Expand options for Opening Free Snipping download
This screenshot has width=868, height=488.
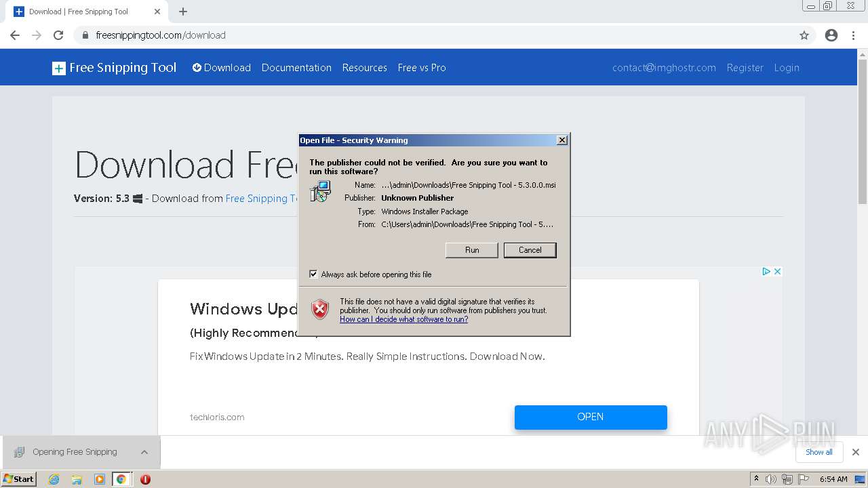(x=144, y=452)
